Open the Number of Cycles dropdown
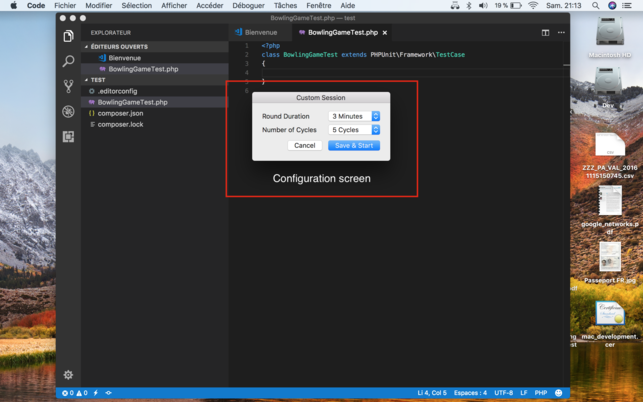Image resolution: width=643 pixels, height=402 pixels. [x=354, y=130]
